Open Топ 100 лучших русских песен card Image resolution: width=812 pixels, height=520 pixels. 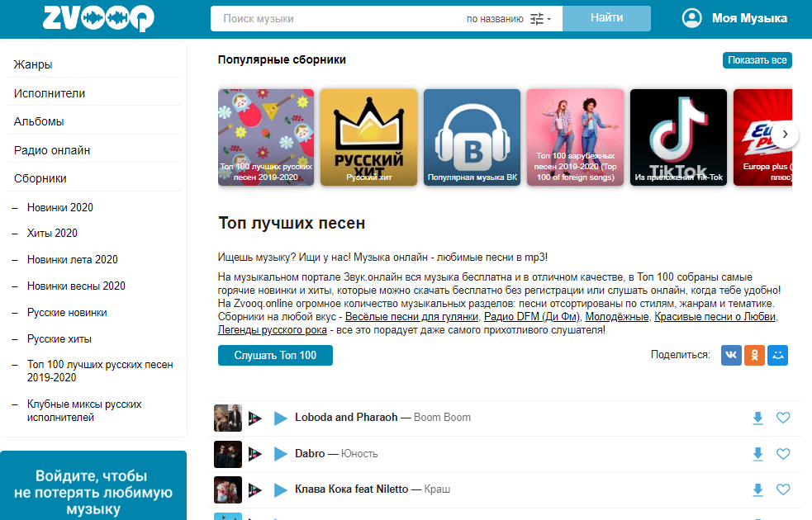pos(266,137)
